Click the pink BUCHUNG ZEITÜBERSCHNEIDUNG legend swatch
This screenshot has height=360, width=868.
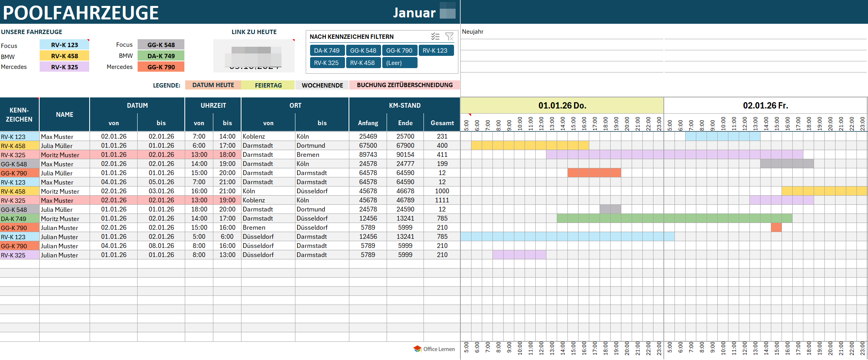pyautogui.click(x=404, y=85)
